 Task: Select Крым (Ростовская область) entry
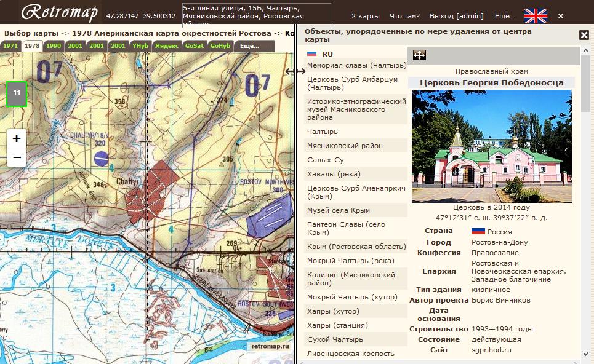pos(356,247)
